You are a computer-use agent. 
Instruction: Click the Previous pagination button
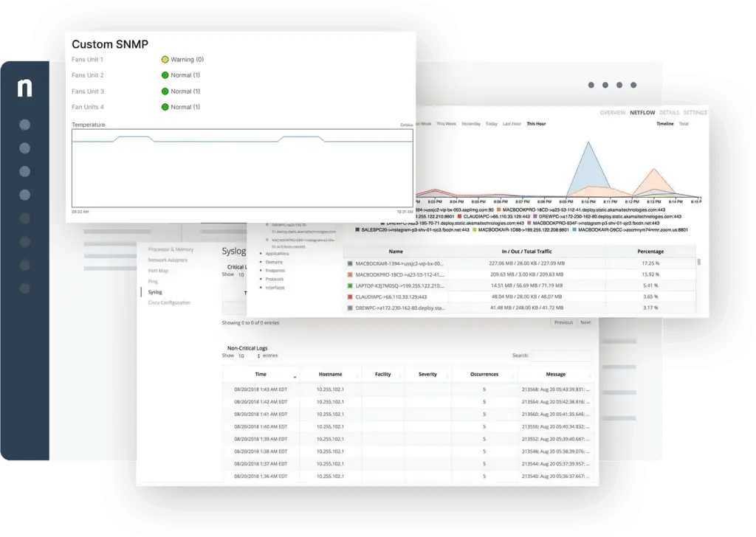coord(563,322)
